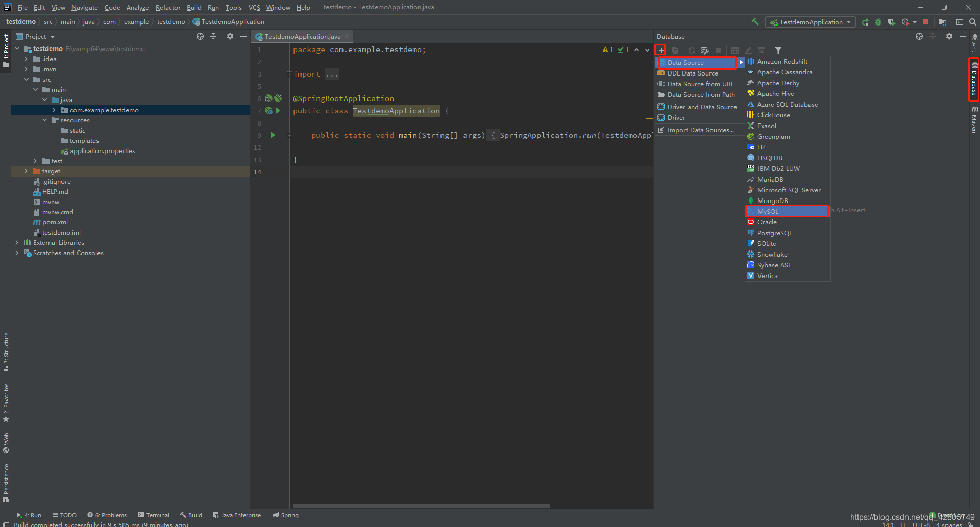
Task: Toggle the Favorites tool window stripe button
Action: point(6,403)
